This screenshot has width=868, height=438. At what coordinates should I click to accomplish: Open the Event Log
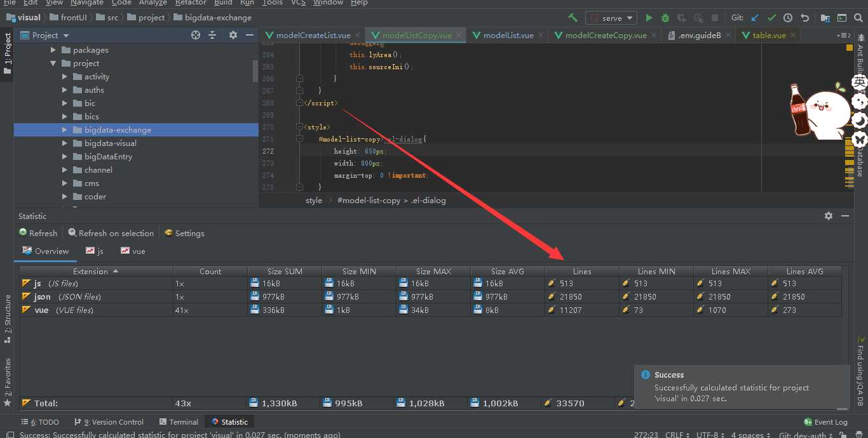tap(825, 421)
